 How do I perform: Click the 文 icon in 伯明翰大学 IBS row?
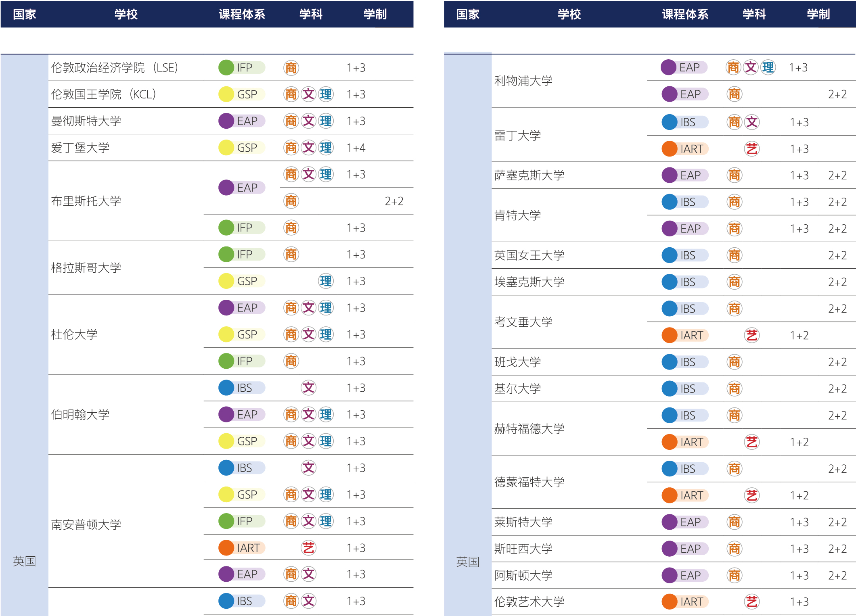pyautogui.click(x=309, y=388)
